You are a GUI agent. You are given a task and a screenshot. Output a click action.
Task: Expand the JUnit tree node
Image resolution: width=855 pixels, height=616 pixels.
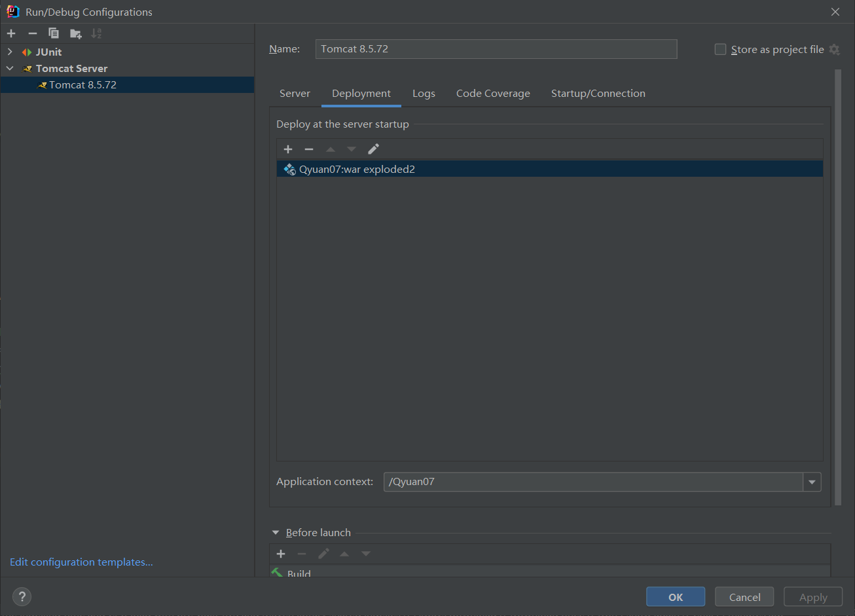point(10,52)
